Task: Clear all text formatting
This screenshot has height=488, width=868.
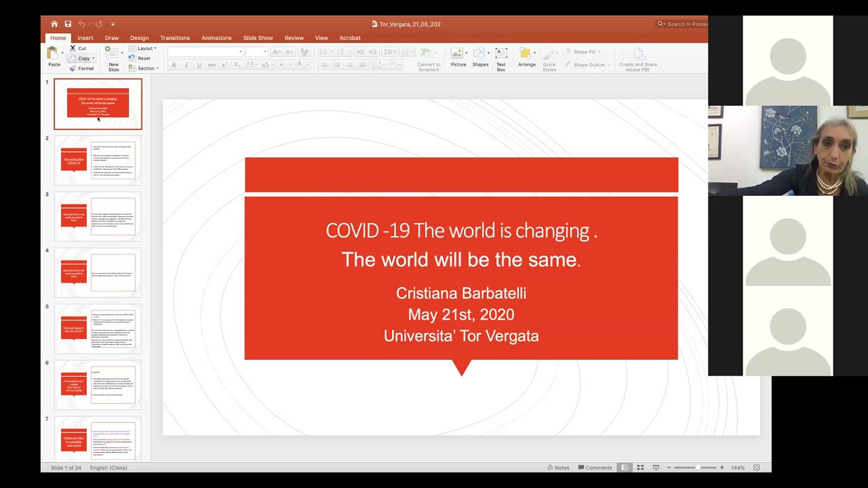Action: click(x=304, y=52)
